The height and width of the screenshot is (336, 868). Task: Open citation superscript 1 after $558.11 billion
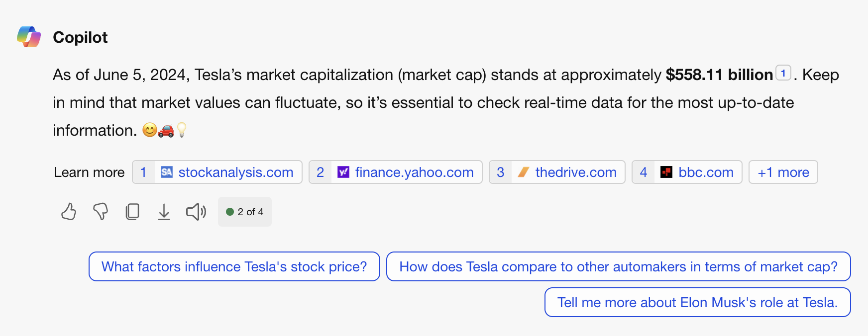click(x=783, y=73)
